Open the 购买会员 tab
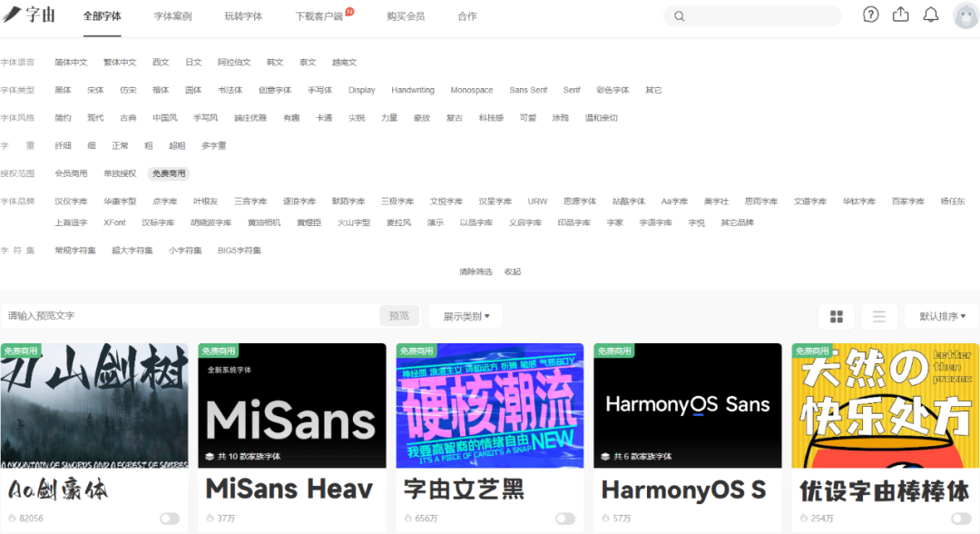The height and width of the screenshot is (534, 980). pyautogui.click(x=406, y=16)
